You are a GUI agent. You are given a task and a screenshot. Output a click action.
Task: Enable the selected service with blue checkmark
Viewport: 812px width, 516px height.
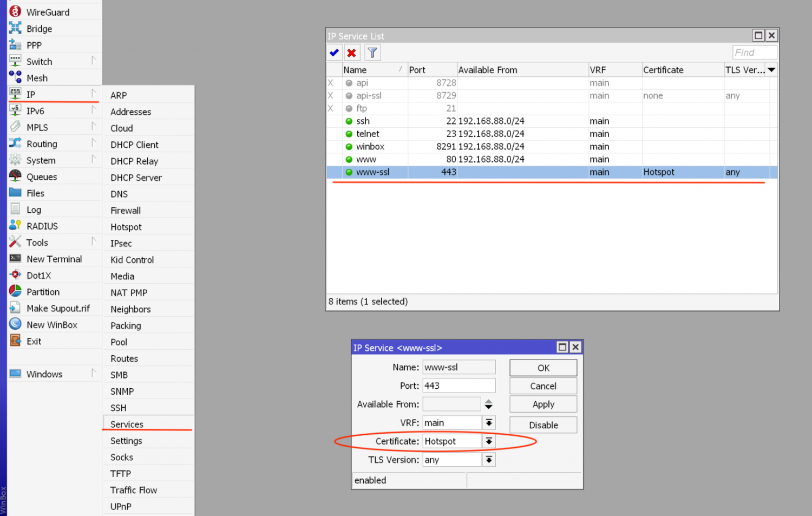pyautogui.click(x=334, y=53)
